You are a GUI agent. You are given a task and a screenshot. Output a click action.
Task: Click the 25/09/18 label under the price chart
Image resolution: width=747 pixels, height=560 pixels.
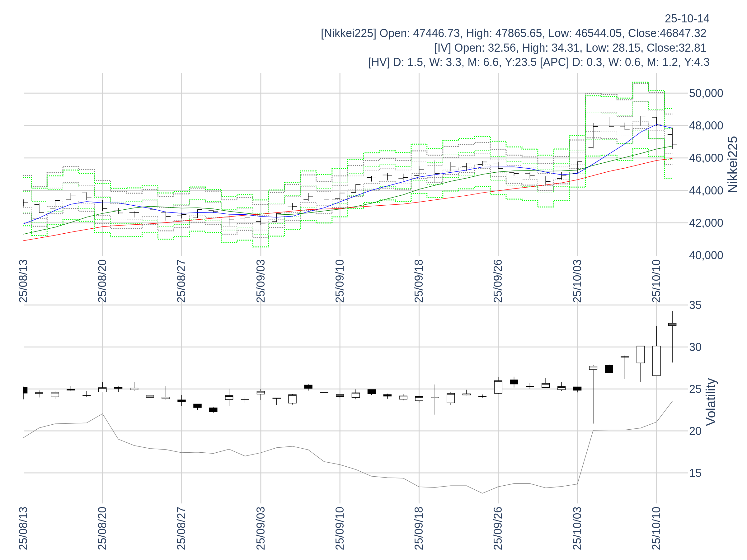tap(419, 281)
